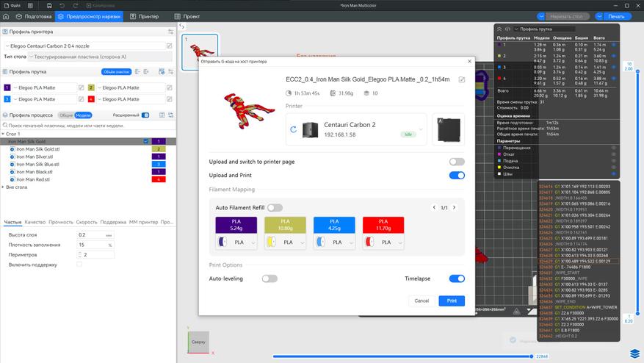Select Iron Man Silver.stl in object list
Image resolution: width=644 pixels, height=363 pixels.
click(x=35, y=157)
